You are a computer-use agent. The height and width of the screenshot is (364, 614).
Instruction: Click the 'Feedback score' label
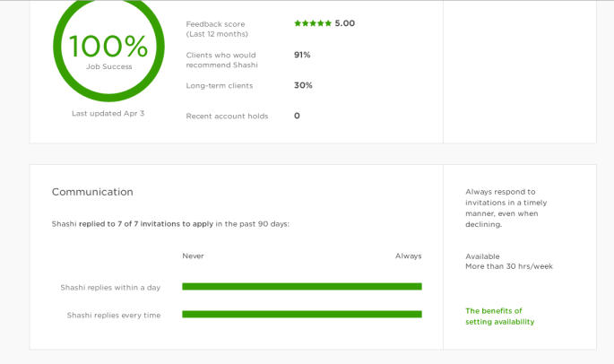click(215, 24)
